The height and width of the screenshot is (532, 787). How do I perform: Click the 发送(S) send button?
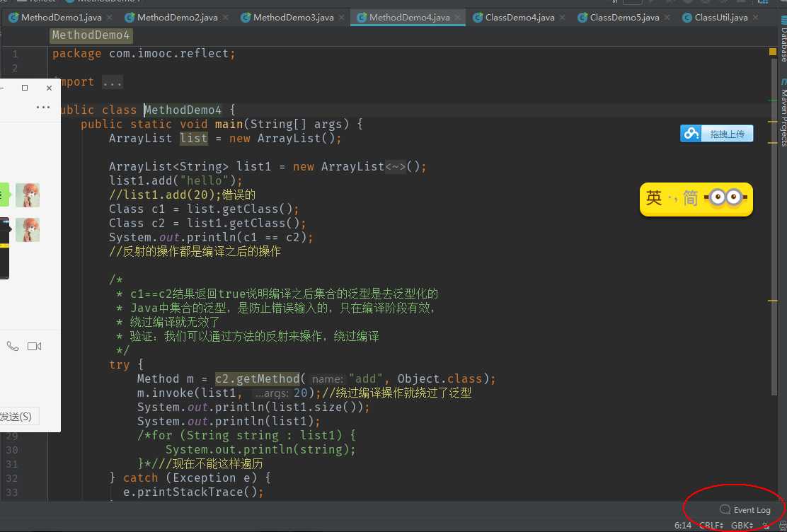click(x=19, y=417)
